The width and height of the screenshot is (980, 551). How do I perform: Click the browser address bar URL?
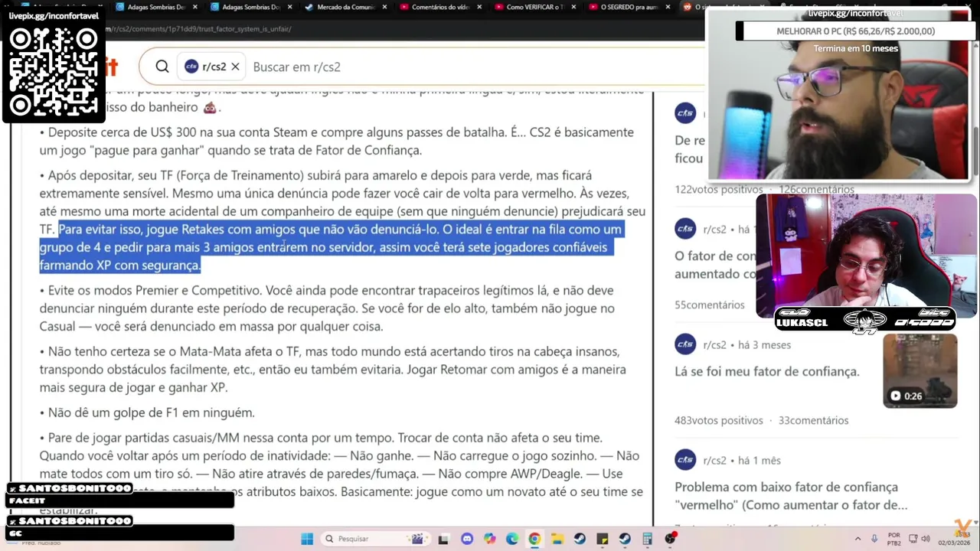199,29
